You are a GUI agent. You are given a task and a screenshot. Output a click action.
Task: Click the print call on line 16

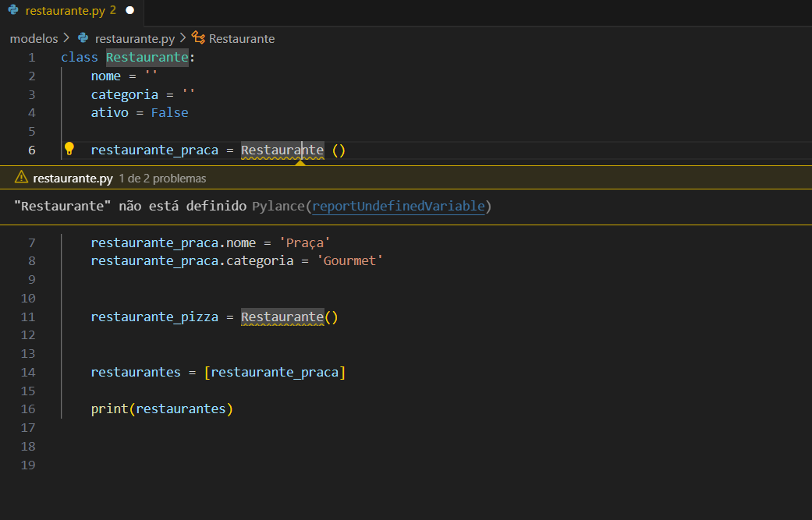pyautogui.click(x=109, y=409)
